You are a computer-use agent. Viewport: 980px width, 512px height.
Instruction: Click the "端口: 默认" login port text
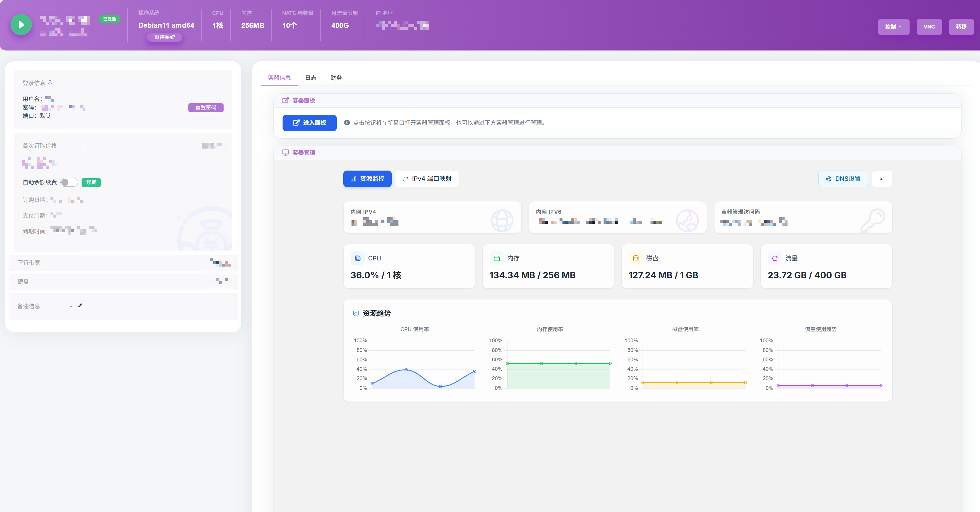point(36,116)
